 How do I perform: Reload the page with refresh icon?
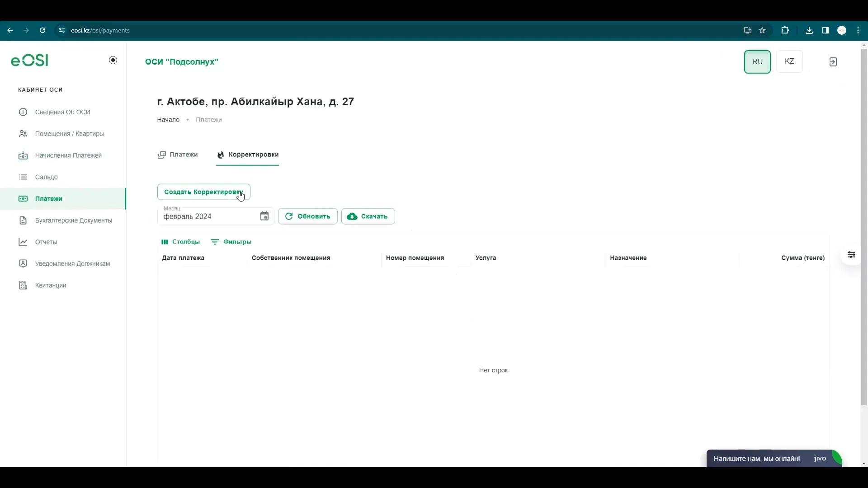42,30
